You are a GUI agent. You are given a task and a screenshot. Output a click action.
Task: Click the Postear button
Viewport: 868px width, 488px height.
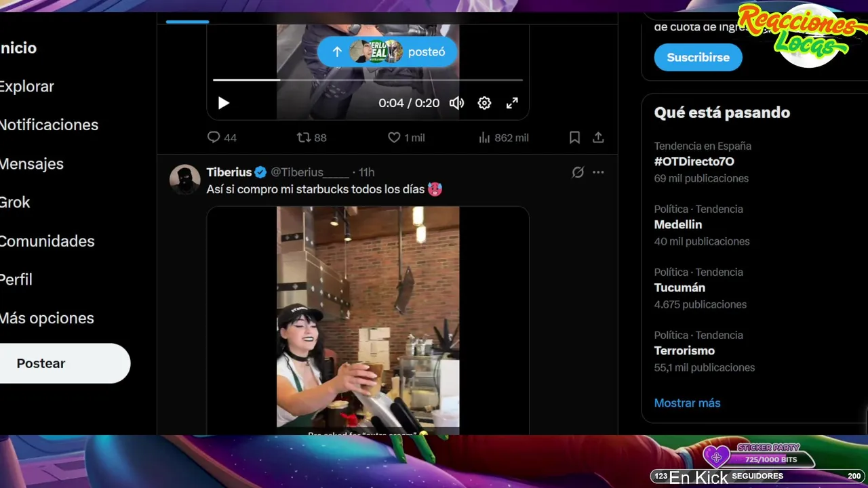point(64,363)
